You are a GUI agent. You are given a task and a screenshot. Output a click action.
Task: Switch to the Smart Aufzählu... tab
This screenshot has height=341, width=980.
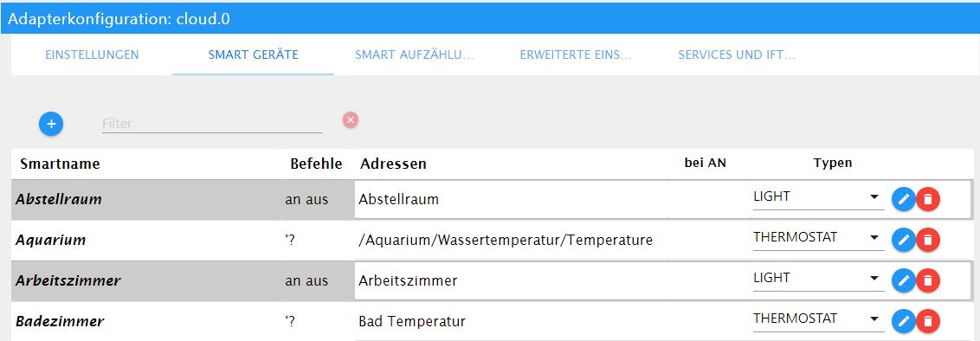pos(415,55)
